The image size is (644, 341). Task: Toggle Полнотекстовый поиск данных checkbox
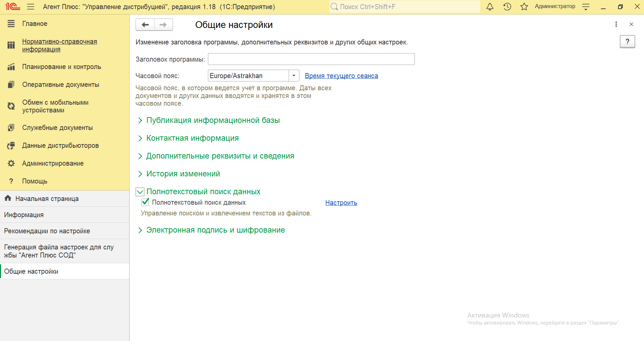[145, 202]
